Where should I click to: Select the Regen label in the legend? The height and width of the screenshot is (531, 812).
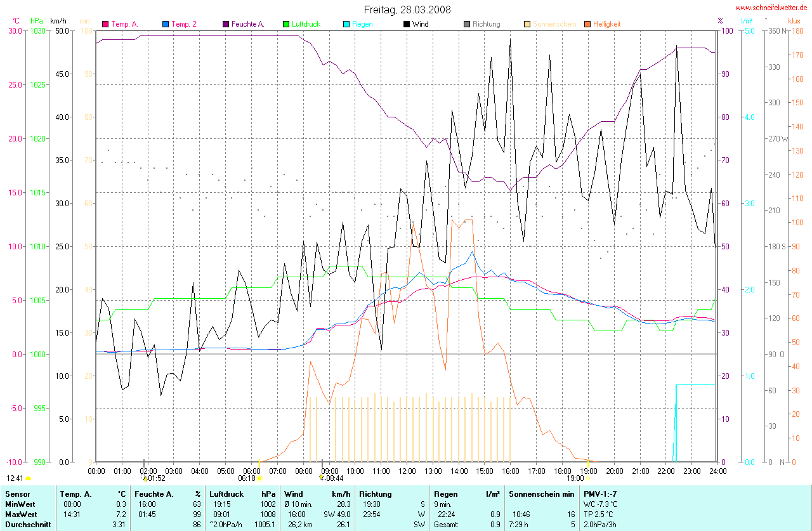click(x=362, y=24)
